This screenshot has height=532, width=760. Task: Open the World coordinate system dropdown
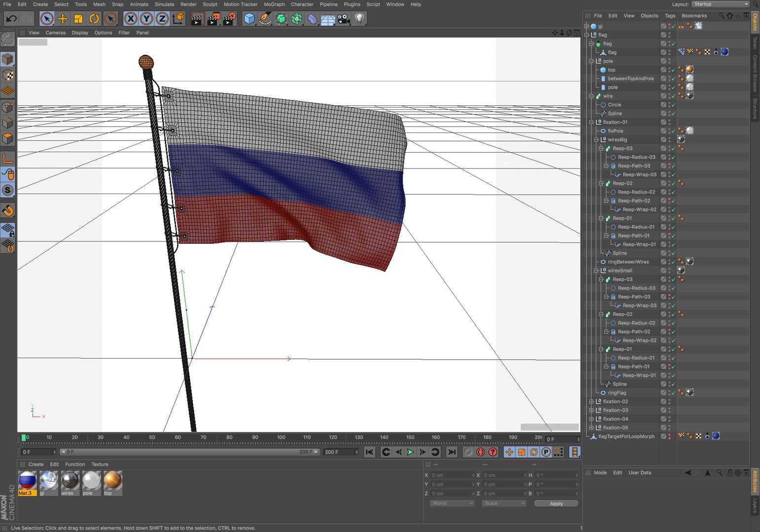(x=452, y=503)
